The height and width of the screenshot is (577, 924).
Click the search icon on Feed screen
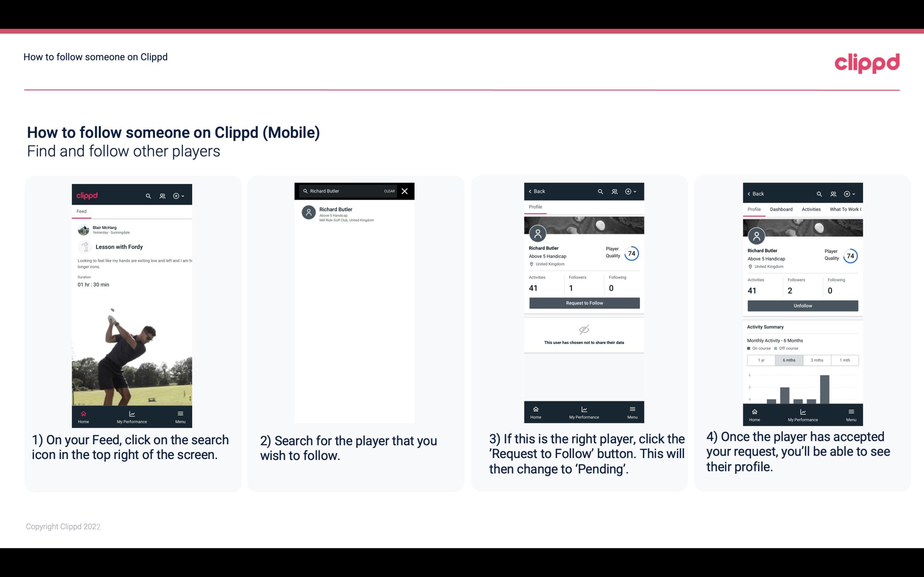click(x=147, y=195)
